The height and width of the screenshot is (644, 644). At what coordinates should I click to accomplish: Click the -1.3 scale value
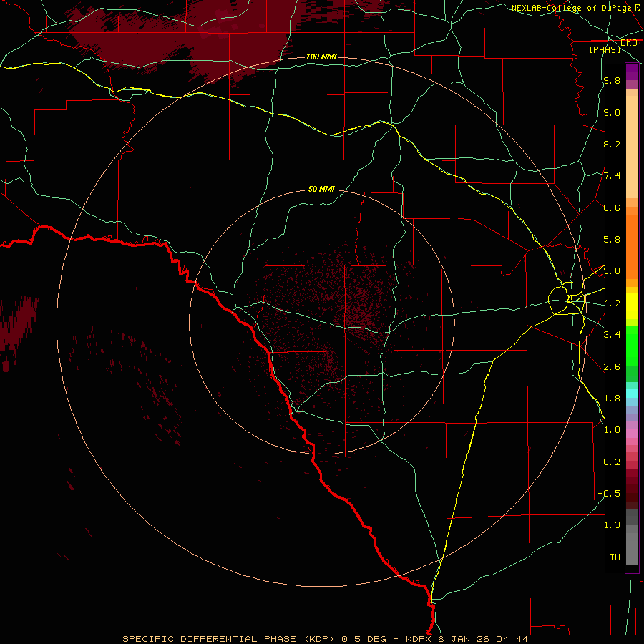pyautogui.click(x=609, y=525)
